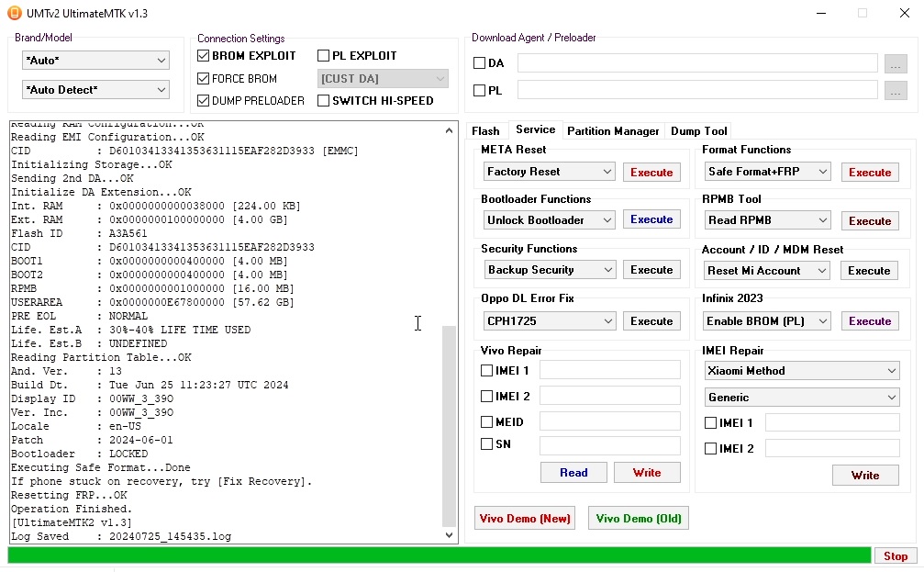The height and width of the screenshot is (572, 924).
Task: Click the UMTv2 app icon in title bar
Action: click(14, 13)
